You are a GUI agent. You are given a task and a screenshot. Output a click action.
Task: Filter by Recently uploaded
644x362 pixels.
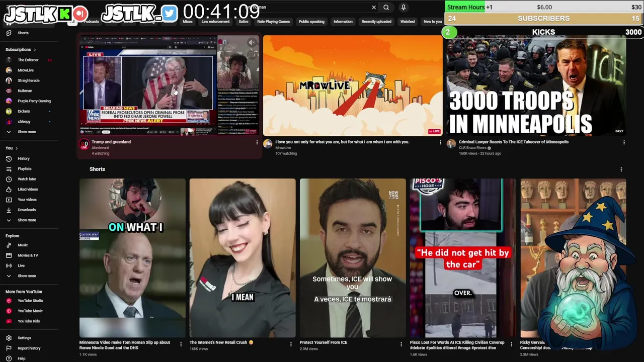click(376, 22)
